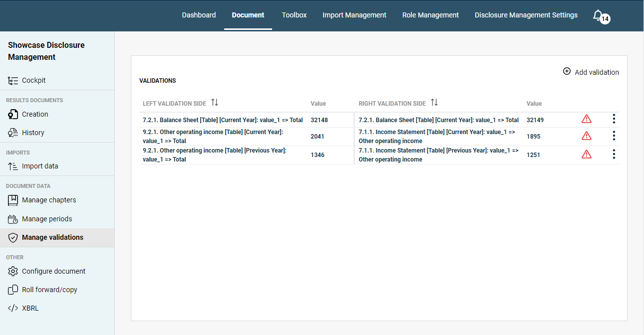Image resolution: width=644 pixels, height=335 pixels.
Task: Go to Import Management tab
Action: pos(354,15)
